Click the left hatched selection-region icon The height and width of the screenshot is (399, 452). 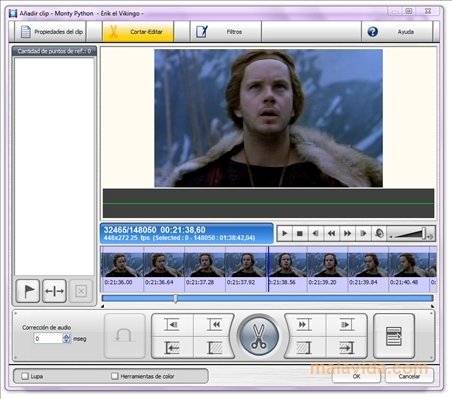[214, 348]
